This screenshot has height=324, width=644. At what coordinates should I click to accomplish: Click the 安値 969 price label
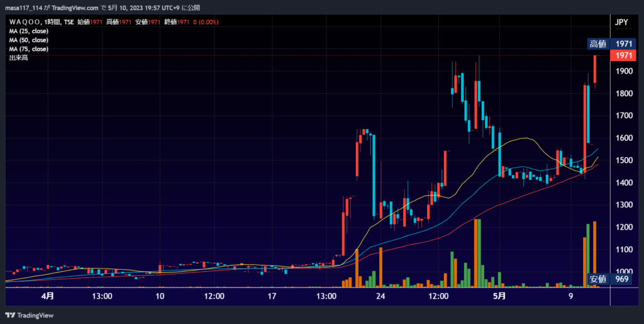coord(610,279)
